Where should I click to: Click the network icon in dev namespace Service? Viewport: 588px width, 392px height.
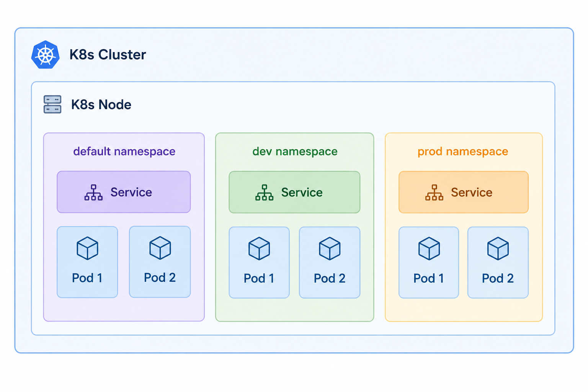(265, 193)
